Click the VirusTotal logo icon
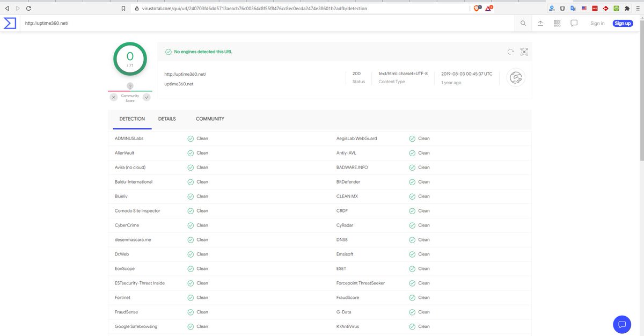Screen dimensions: 644x336 click(10, 24)
